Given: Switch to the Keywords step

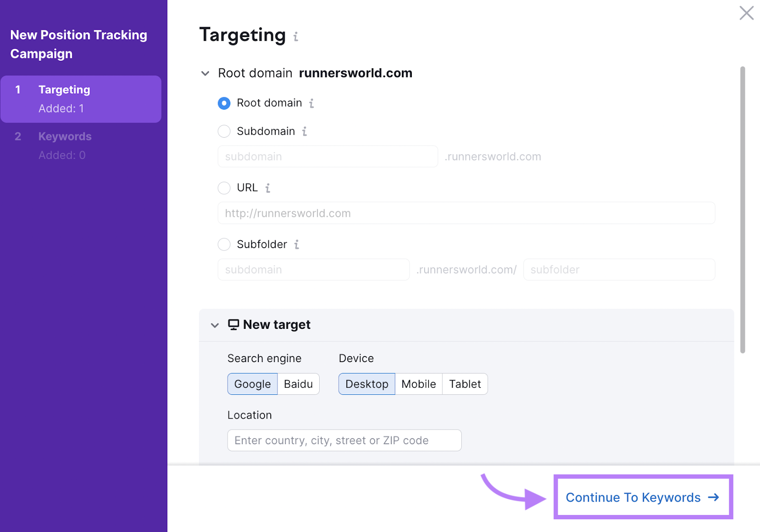Looking at the screenshot, I should tap(65, 136).
